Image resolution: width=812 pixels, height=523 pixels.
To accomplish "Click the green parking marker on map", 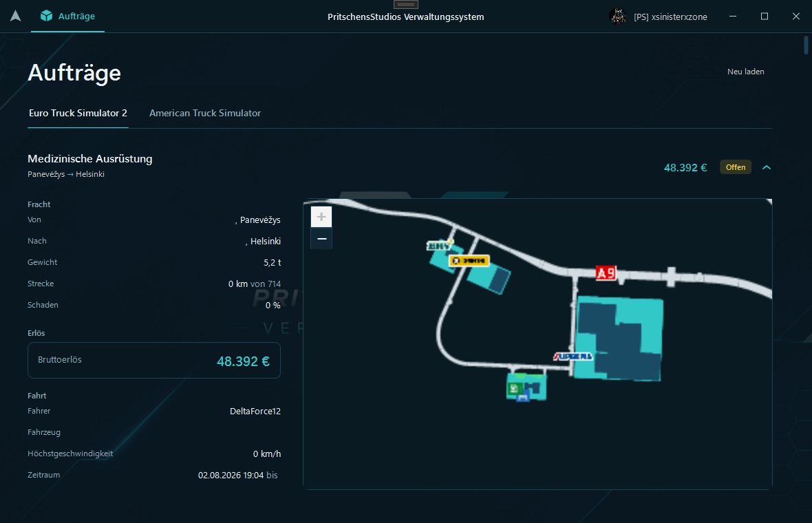I will pyautogui.click(x=514, y=389).
